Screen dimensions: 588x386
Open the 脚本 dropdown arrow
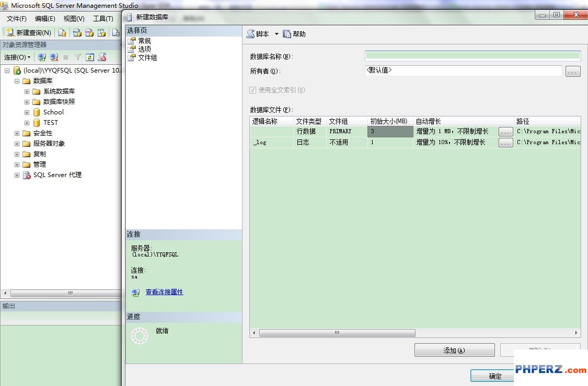276,34
